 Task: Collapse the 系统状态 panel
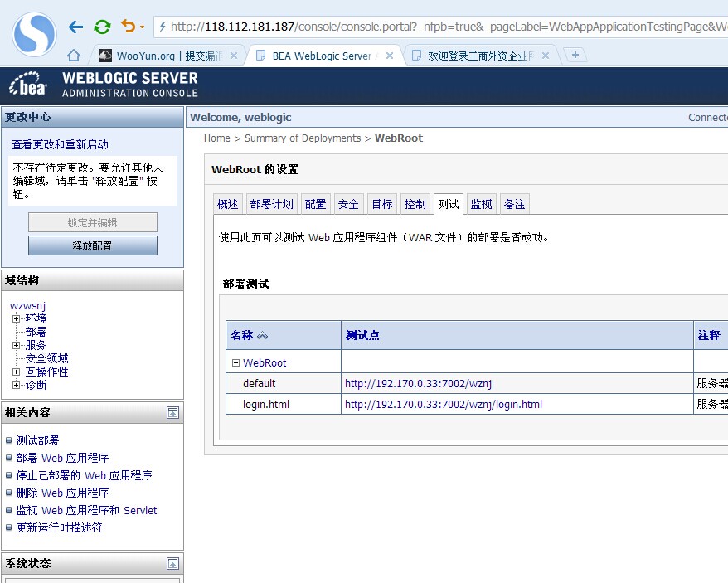pos(172,563)
